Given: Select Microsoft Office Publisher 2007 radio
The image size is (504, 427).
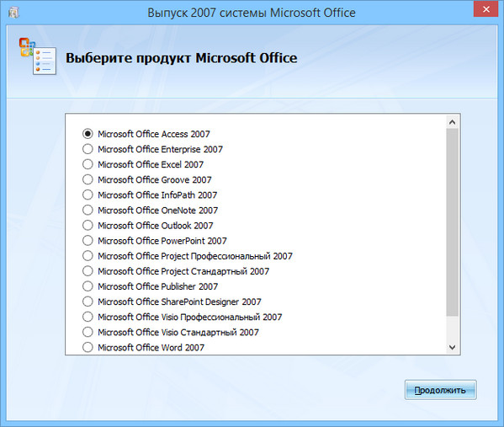Looking at the screenshot, I should pyautogui.click(x=88, y=286).
